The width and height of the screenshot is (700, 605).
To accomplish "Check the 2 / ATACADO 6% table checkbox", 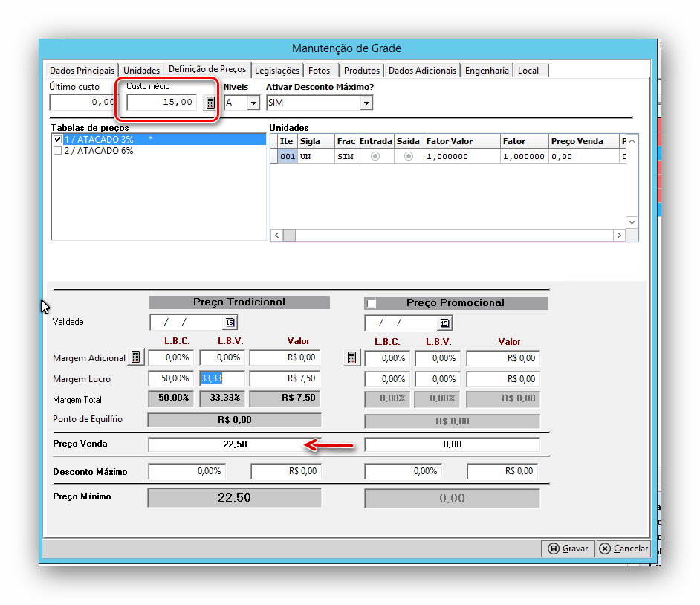I will (x=57, y=151).
